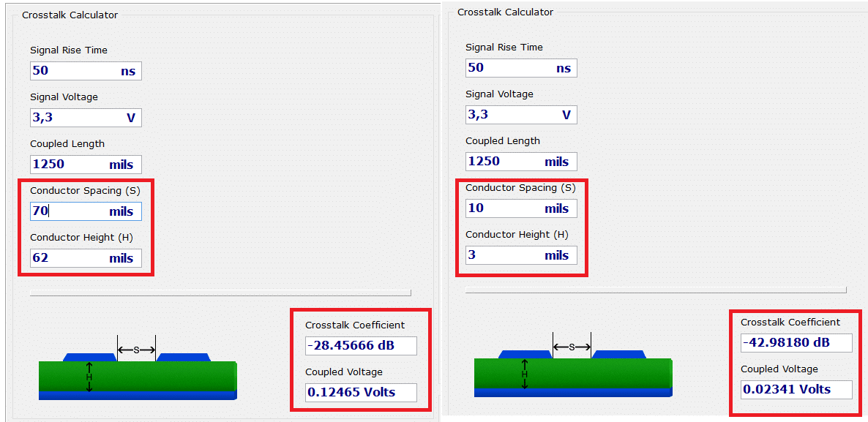Click the Coupled Voltage result 0.02341 Volts

click(796, 390)
